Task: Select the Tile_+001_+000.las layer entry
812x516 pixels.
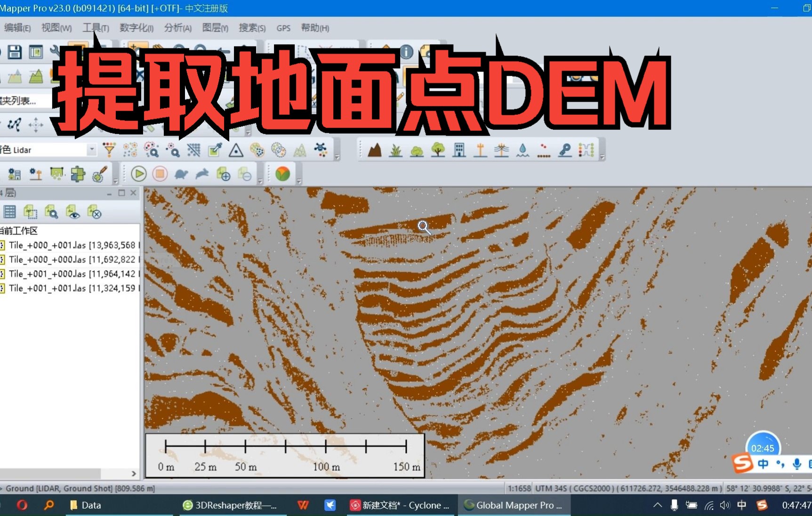Action: (x=71, y=273)
